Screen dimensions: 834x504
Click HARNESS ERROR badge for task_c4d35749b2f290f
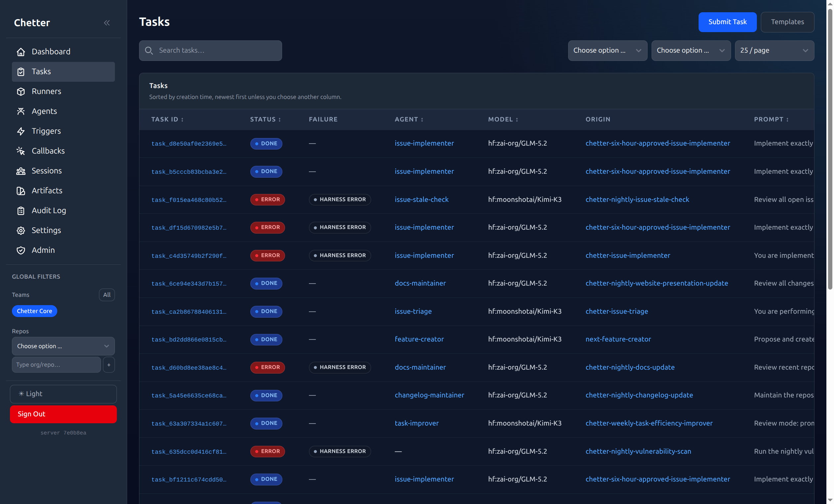coord(339,255)
